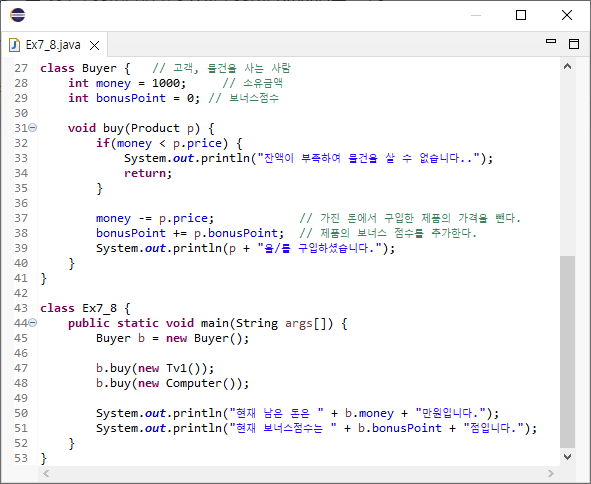Maximize the editor view
Viewport: 591px width, 484px height.
574,44
